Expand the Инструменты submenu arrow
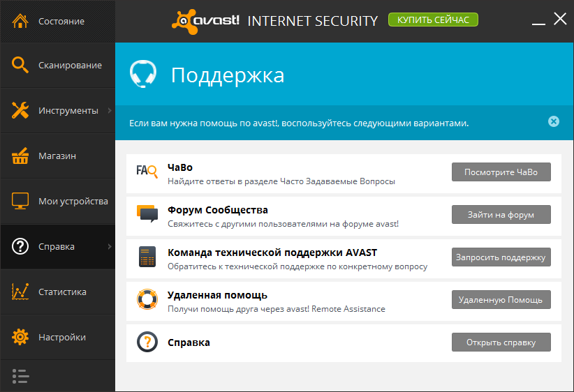Image resolution: width=574 pixels, height=392 pixels. (x=110, y=110)
